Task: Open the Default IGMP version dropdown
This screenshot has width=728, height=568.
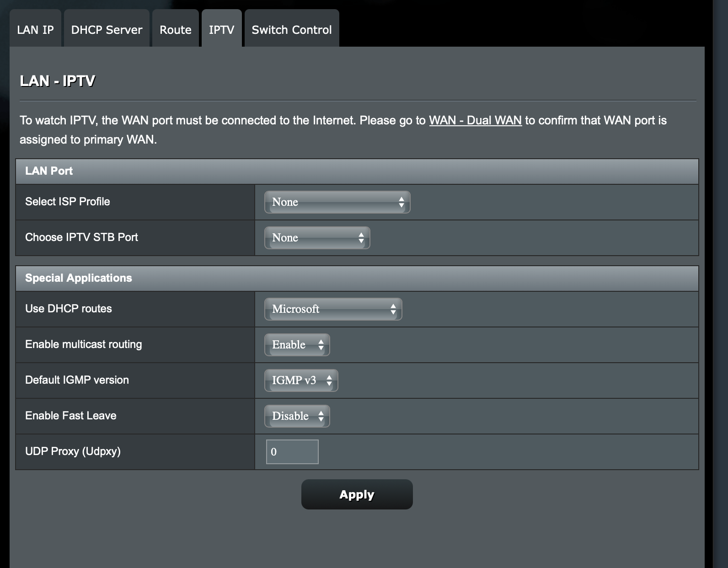Action: (301, 380)
